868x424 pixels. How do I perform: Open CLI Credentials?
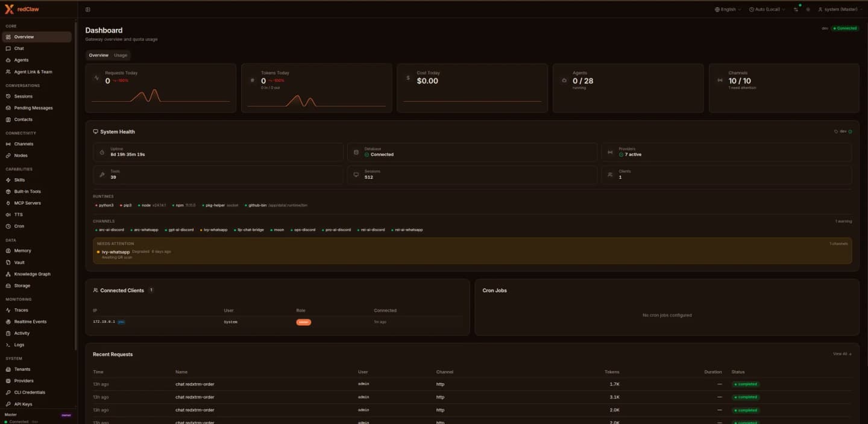[37, 392]
